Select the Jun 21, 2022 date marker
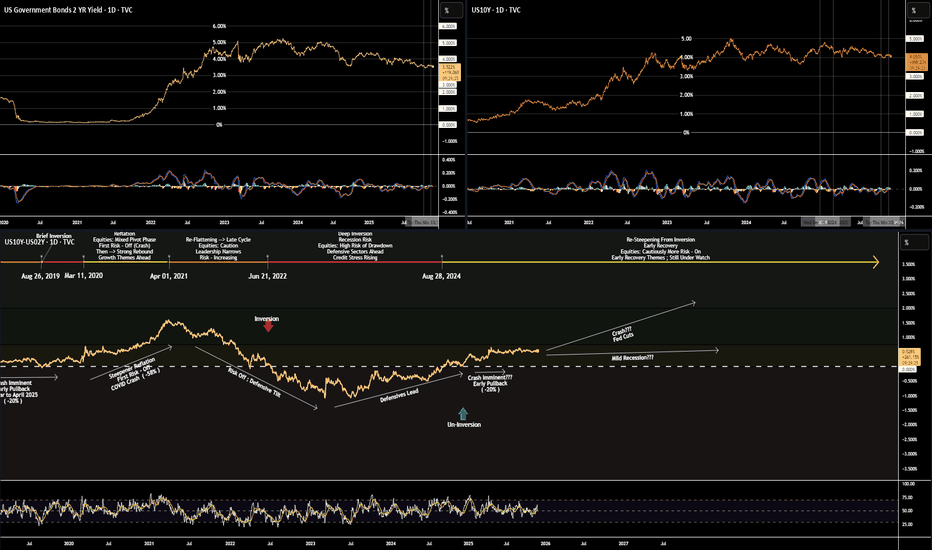The width and height of the screenshot is (932, 550). [267, 275]
